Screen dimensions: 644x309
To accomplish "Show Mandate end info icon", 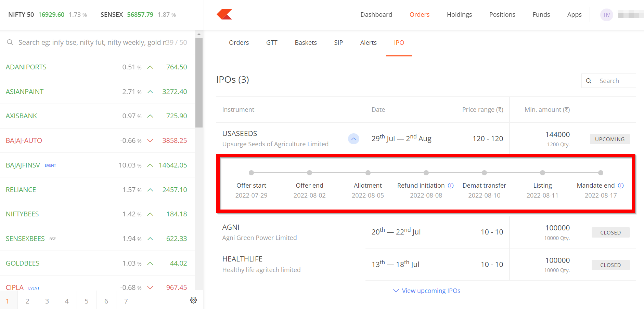I will 621,186.
